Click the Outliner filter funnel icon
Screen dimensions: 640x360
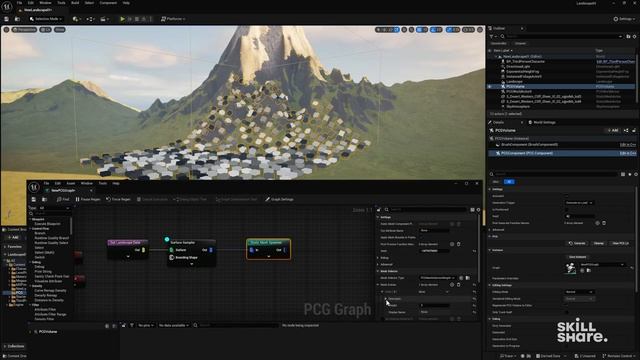click(492, 36)
